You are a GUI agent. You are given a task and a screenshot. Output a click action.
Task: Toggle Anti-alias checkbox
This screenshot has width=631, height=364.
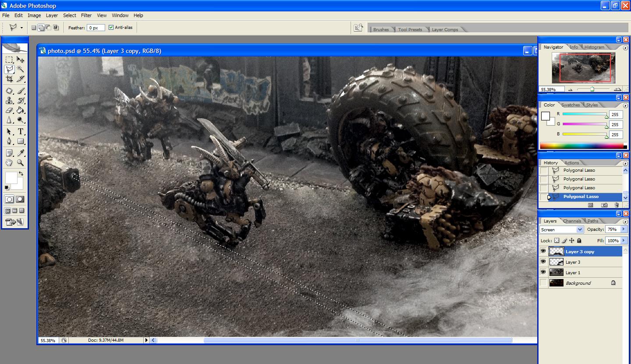tap(111, 28)
